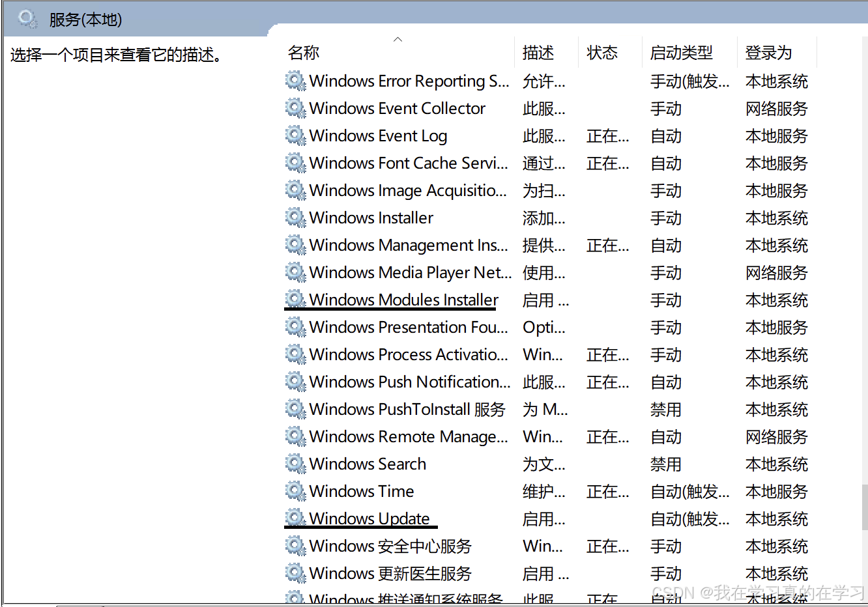Screen dimensions: 868x607
Task: Select the Windows Event Collector service name
Action: coord(398,108)
